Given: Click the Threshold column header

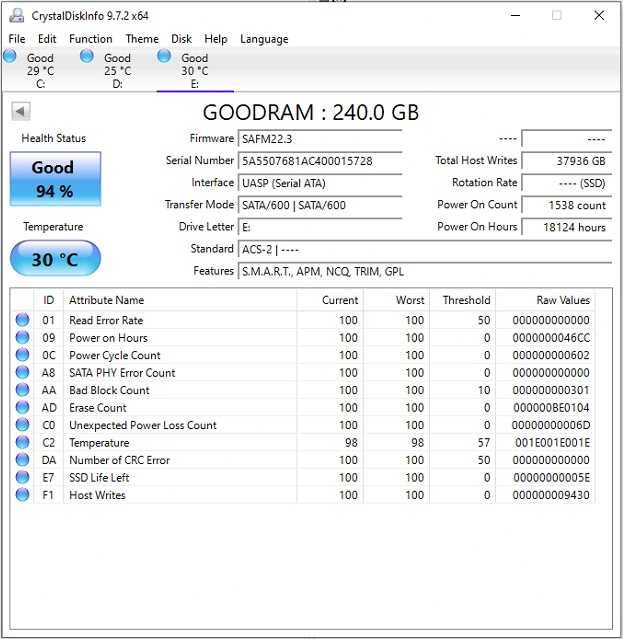Looking at the screenshot, I should [462, 300].
